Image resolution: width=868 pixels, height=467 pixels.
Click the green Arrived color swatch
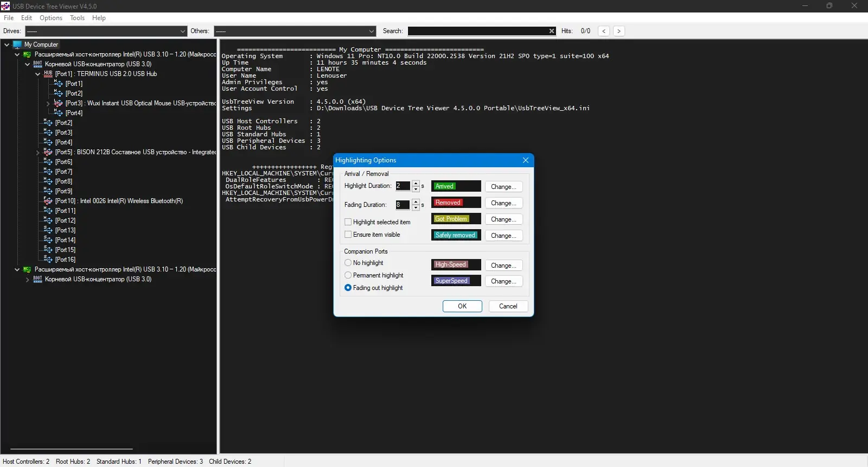456,186
